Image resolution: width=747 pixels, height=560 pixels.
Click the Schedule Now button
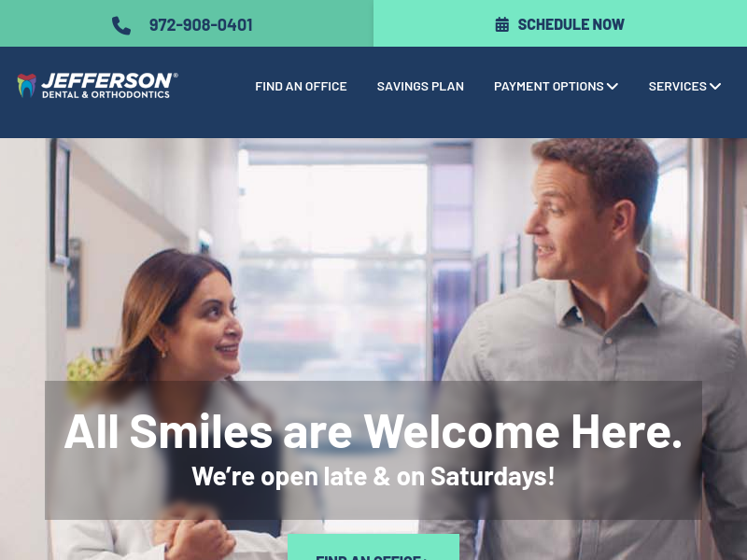click(x=559, y=23)
